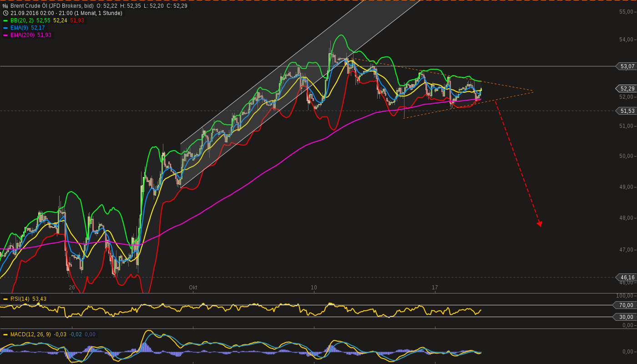Click the 47,00 price axis label
Screen dimensions: 637x364
(627, 250)
